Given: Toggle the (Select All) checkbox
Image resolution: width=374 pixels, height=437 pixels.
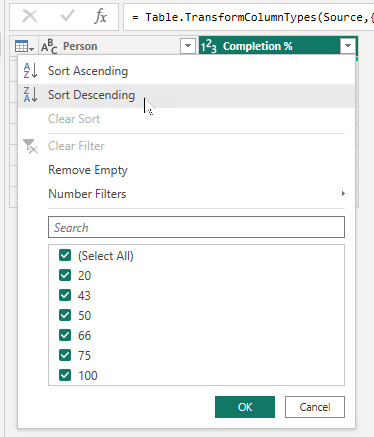Looking at the screenshot, I should 65,256.
